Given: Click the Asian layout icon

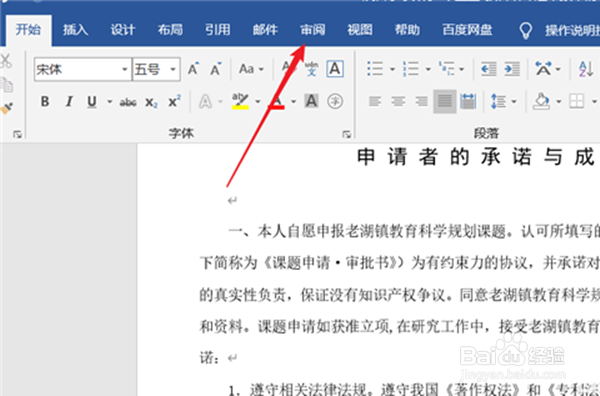Looking at the screenshot, I should [544, 69].
